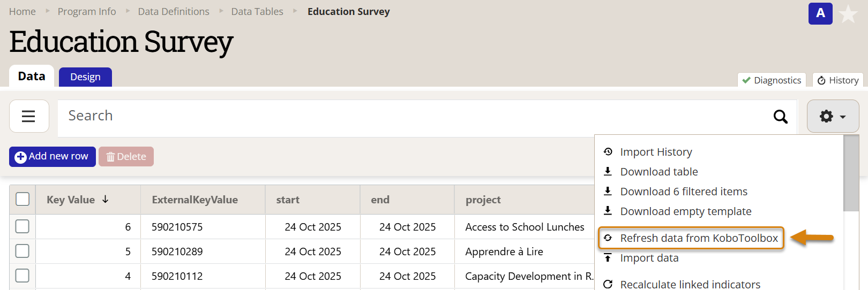Click the hamburger menu icon
This screenshot has height=290, width=868.
coord(28,116)
